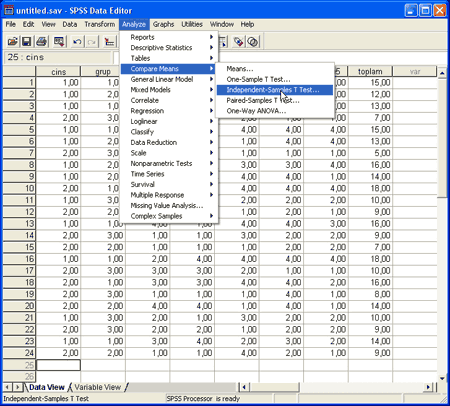450x406 pixels.
Task: Open the Transform menu
Action: coord(99,24)
